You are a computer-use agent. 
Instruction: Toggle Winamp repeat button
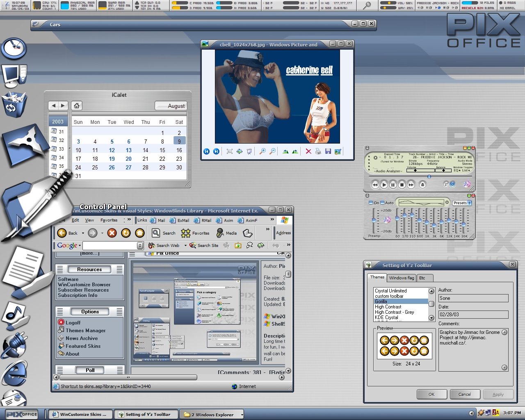coord(453,185)
